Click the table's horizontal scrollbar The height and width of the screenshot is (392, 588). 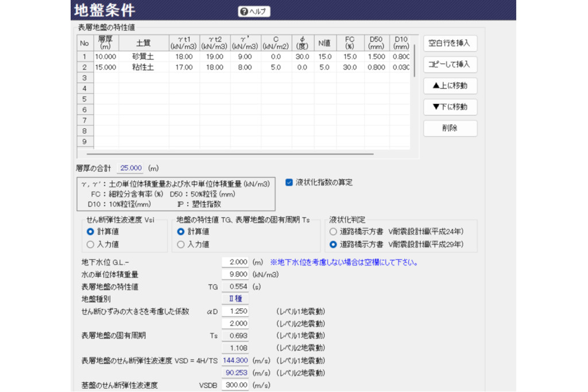(230, 154)
